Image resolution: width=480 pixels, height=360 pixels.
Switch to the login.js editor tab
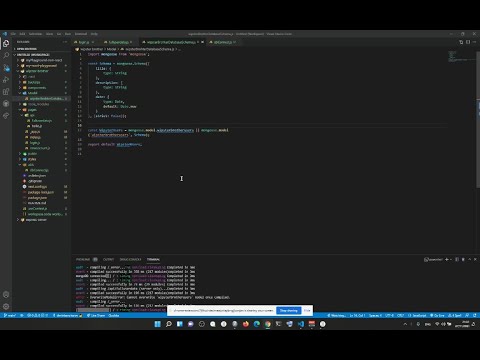pyautogui.click(x=84, y=42)
